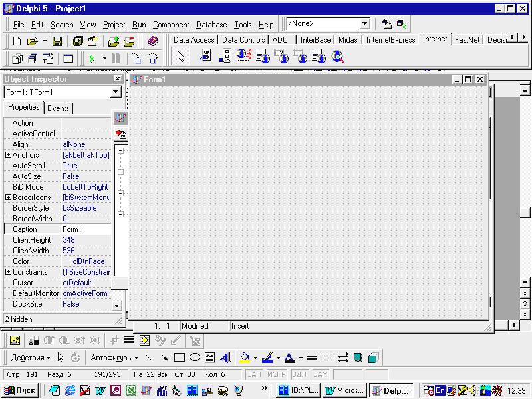Image resolution: width=532 pixels, height=399 pixels.
Task: Click the Caption property value field
Action: coord(86,229)
